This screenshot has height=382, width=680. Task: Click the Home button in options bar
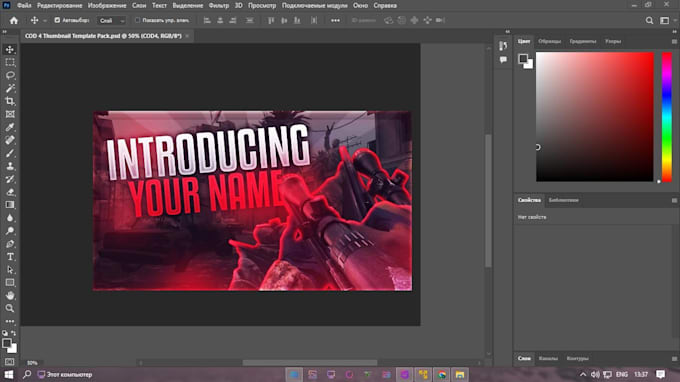point(14,20)
